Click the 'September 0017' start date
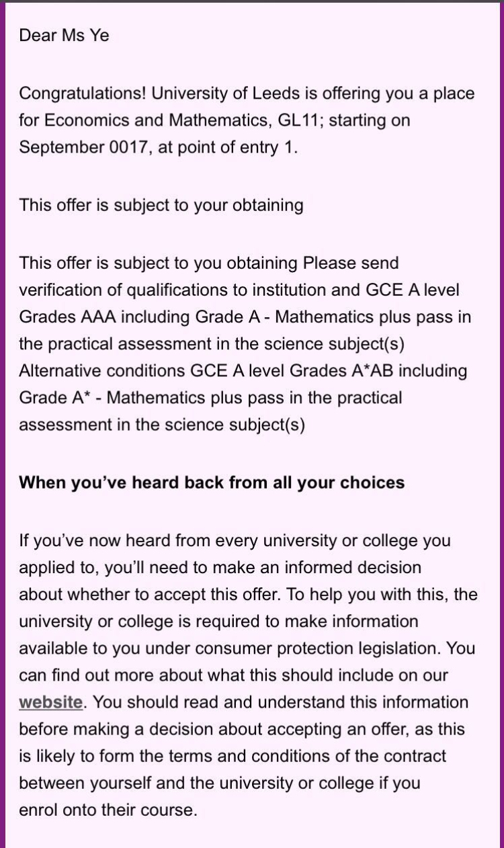504x848 pixels. pos(87,147)
